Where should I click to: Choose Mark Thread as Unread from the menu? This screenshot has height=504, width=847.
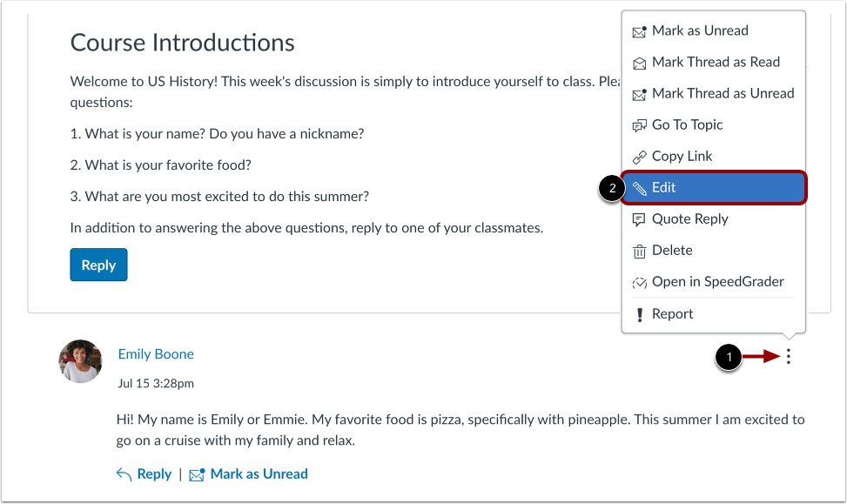(x=723, y=93)
